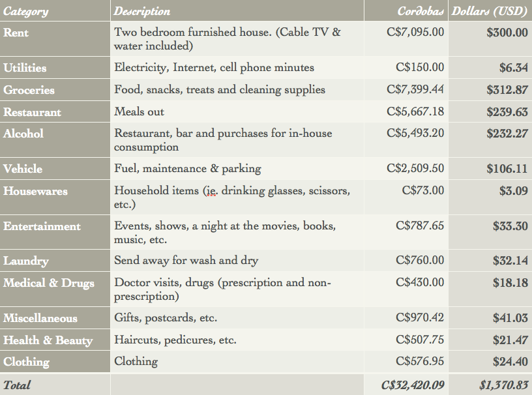
Task: Select the Utilities category cell
Action: [25, 68]
